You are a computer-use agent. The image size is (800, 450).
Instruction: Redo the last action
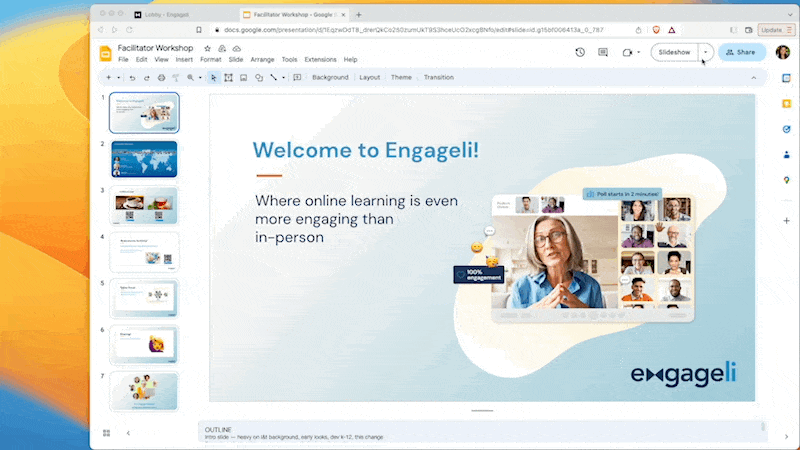[146, 78]
